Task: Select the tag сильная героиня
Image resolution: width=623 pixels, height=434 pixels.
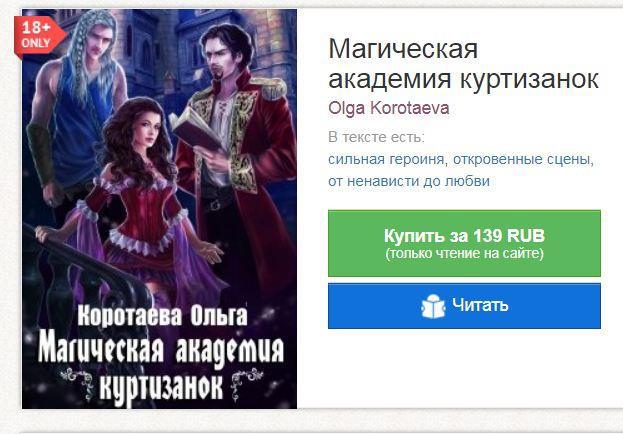Action: pyautogui.click(x=385, y=159)
